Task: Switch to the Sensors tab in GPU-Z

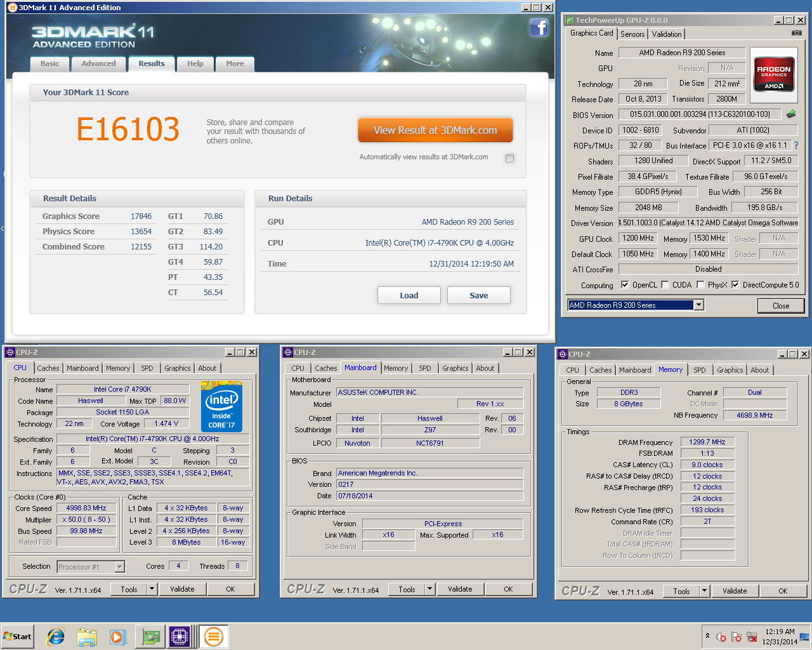Action: click(x=632, y=34)
